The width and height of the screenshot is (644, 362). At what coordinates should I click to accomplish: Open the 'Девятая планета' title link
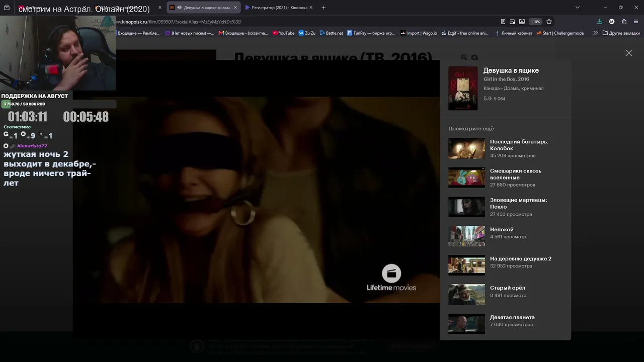click(512, 317)
